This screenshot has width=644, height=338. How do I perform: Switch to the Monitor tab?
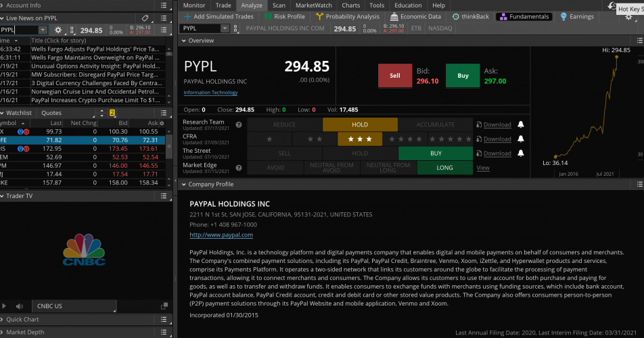point(194,5)
